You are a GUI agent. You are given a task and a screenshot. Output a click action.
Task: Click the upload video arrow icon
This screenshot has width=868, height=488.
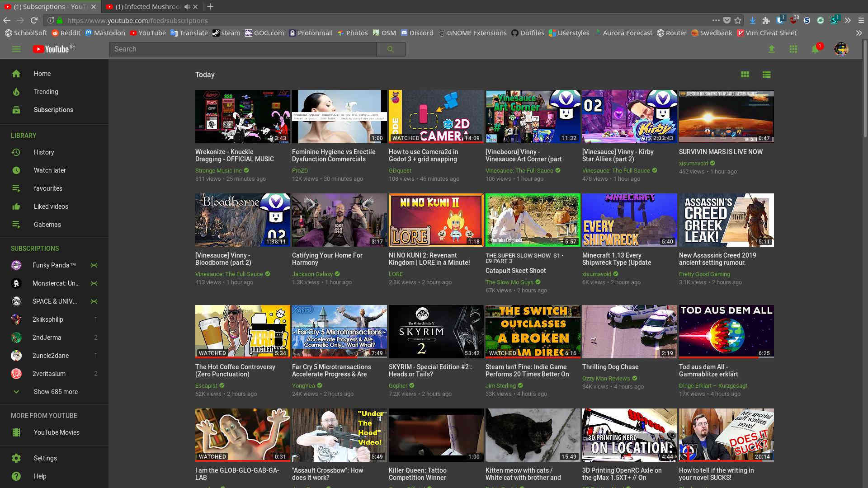click(x=772, y=49)
